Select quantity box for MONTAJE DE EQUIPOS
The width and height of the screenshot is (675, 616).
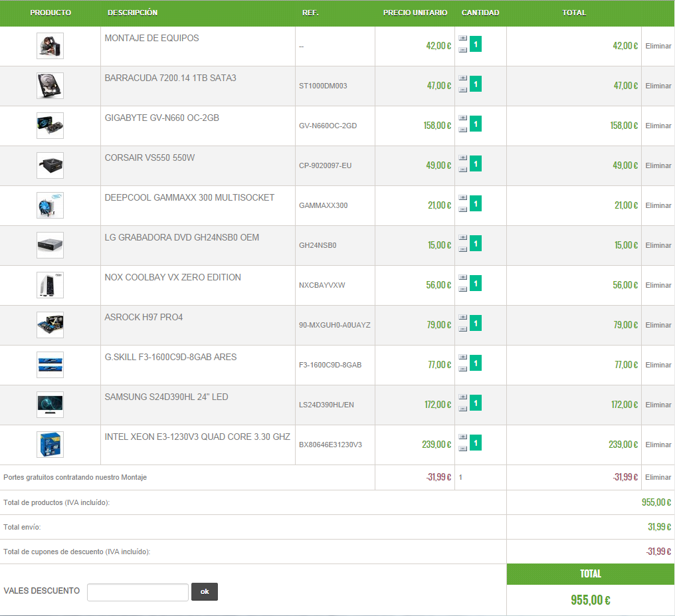pyautogui.click(x=476, y=45)
